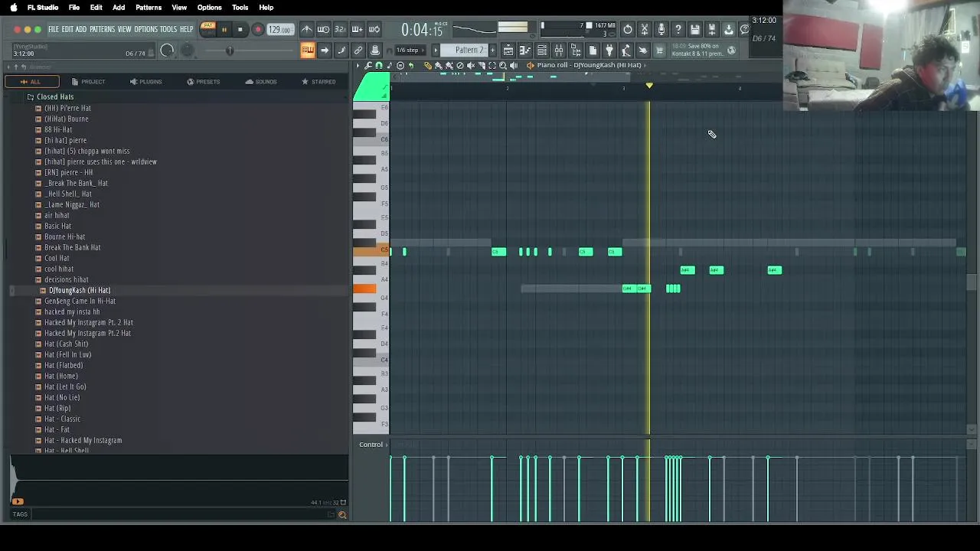Save the project with floppy icon
This screenshot has height=551, width=980.
click(x=695, y=29)
